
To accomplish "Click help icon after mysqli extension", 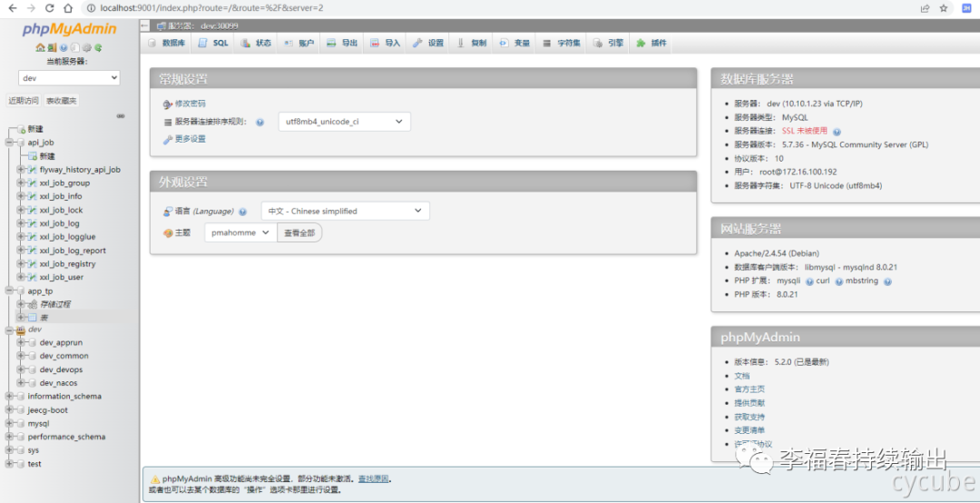I will pyautogui.click(x=809, y=281).
